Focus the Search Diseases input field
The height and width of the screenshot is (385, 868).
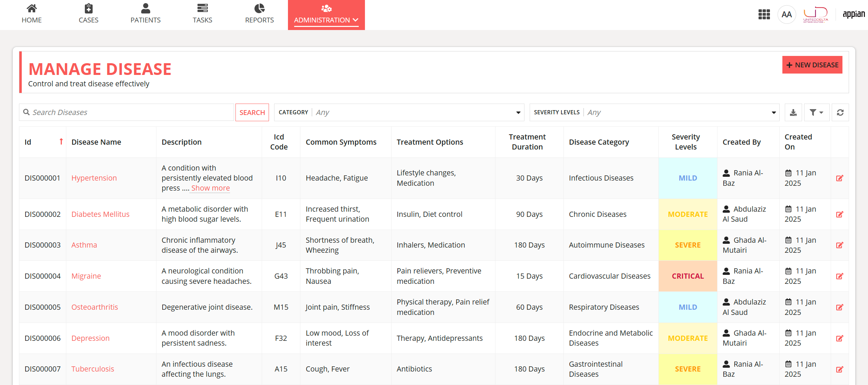pyautogui.click(x=126, y=112)
